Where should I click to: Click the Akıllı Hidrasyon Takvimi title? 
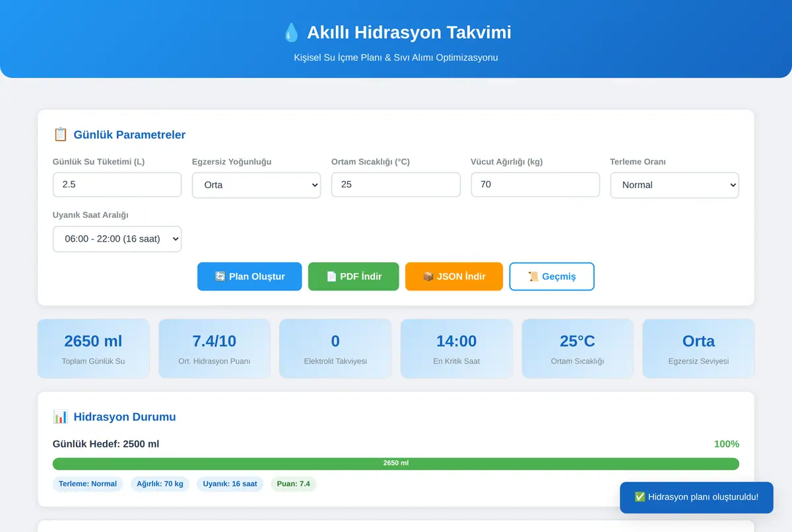click(x=409, y=32)
